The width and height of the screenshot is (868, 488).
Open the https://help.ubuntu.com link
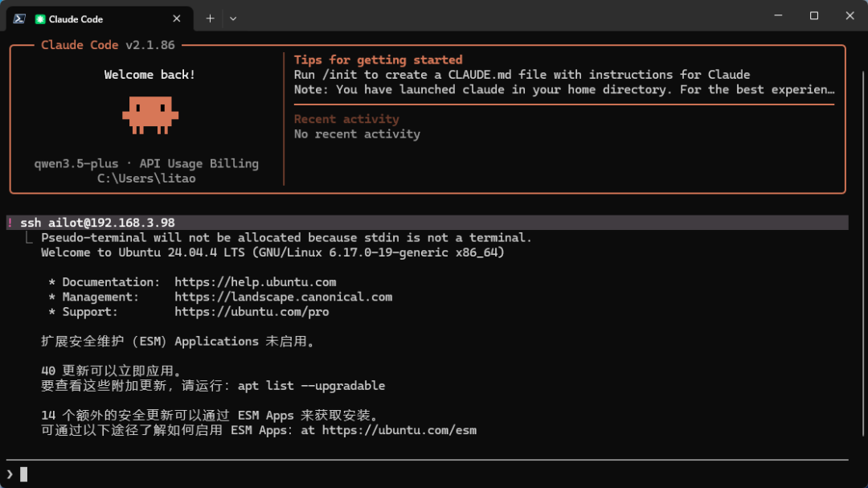pyautogui.click(x=256, y=282)
